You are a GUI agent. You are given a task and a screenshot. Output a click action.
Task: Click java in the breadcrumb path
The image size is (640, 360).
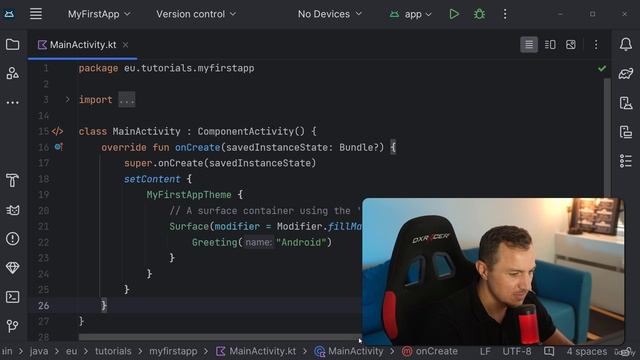pyautogui.click(x=39, y=351)
